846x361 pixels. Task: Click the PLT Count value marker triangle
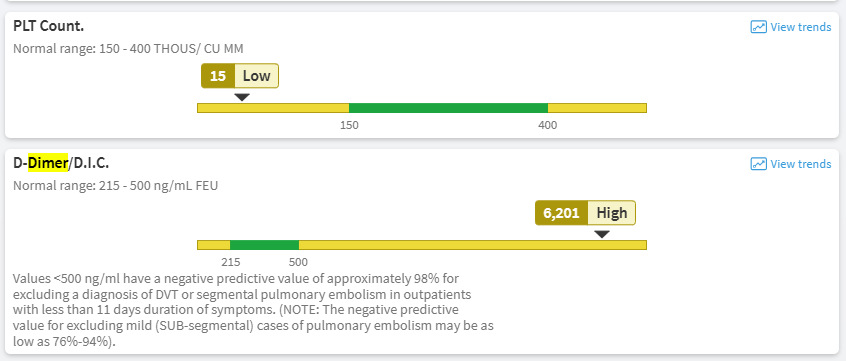click(x=242, y=97)
